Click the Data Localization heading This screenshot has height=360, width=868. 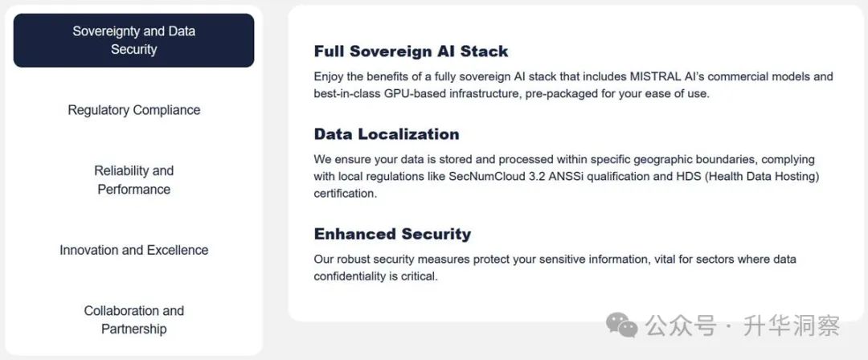pyautogui.click(x=387, y=134)
